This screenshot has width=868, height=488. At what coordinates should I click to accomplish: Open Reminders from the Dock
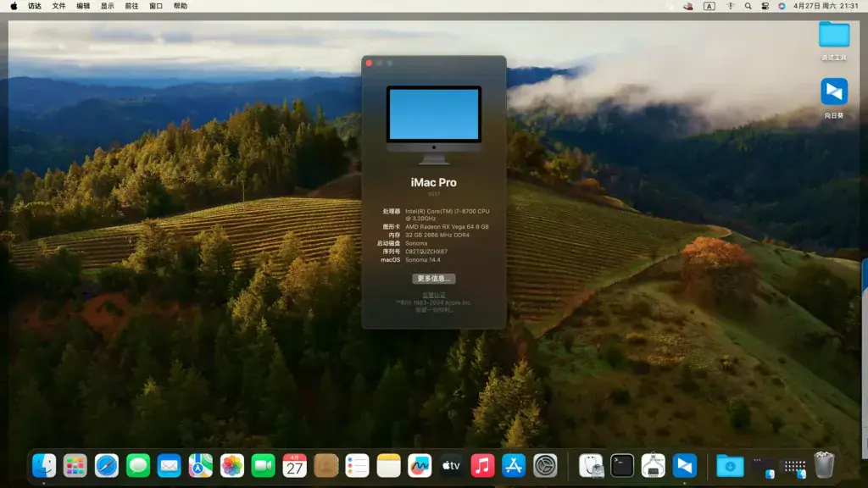357,466
